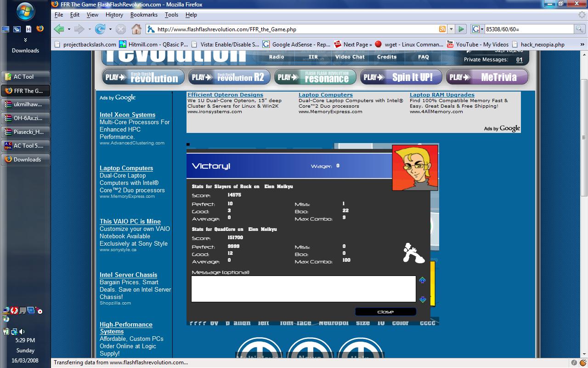
Task: Open the Help menu
Action: (x=191, y=15)
